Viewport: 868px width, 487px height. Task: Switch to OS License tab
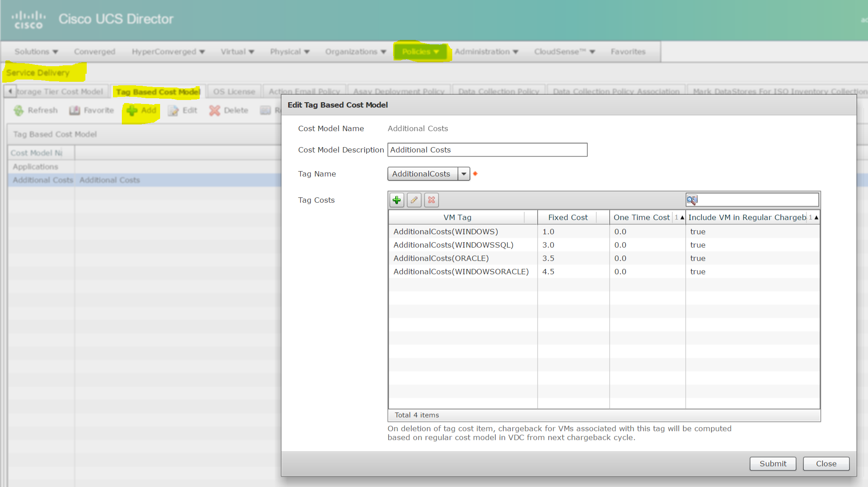[234, 92]
